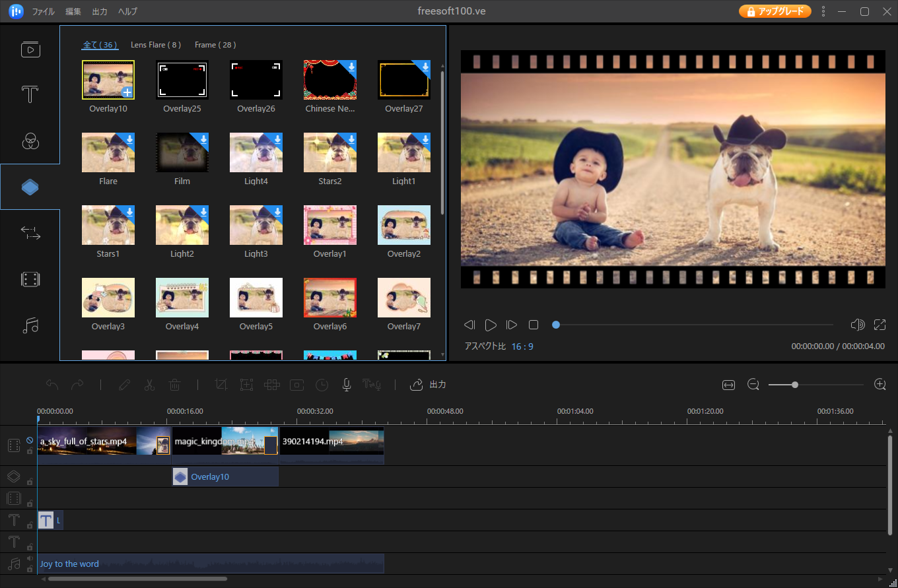This screenshot has height=588, width=898.
Task: Toggle lock on the overlay track
Action: tap(30, 482)
